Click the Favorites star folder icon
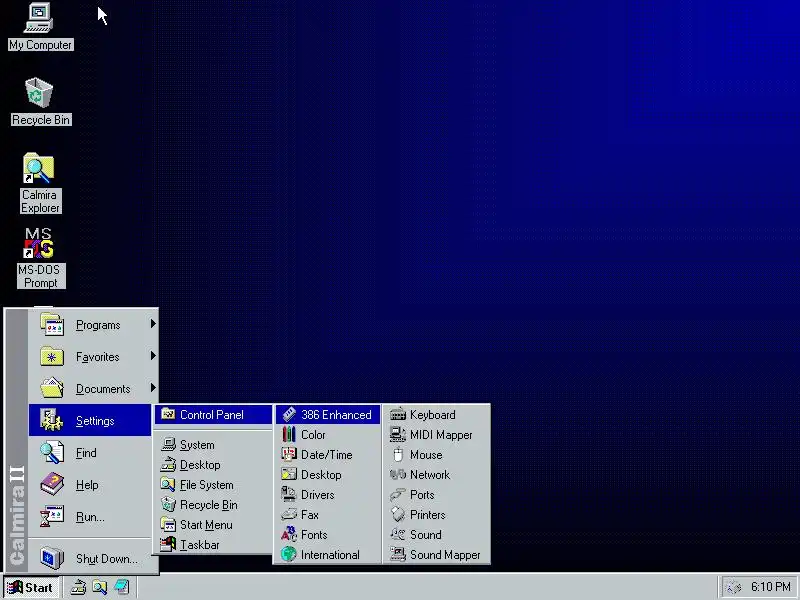 (52, 357)
